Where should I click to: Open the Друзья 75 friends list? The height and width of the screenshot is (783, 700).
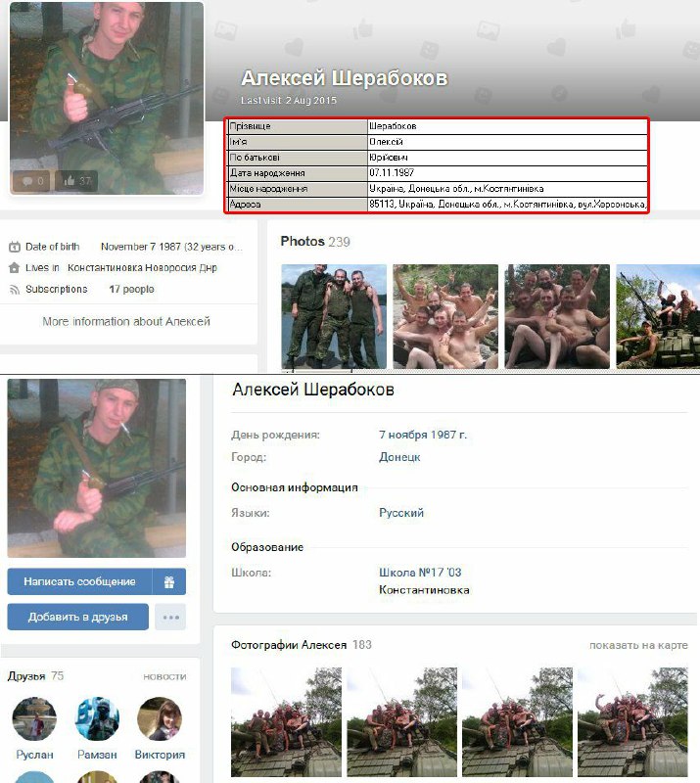(x=35, y=675)
